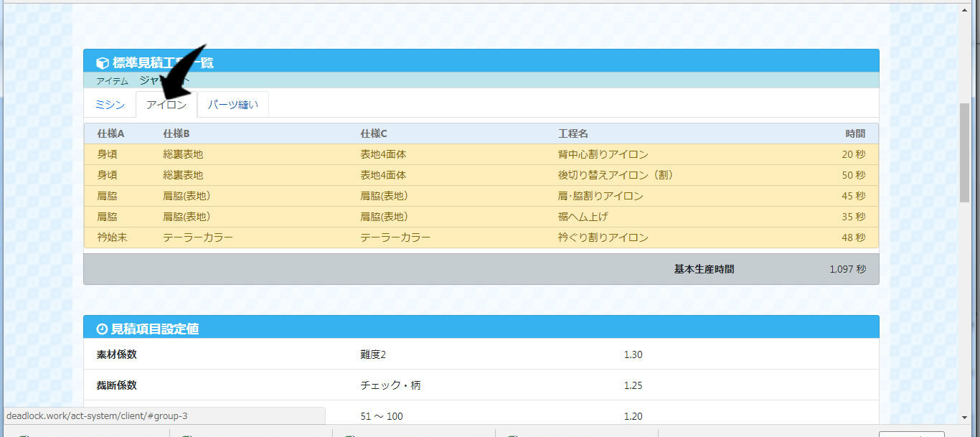Select the 後切り替えアイロン(割) row

tap(481, 175)
